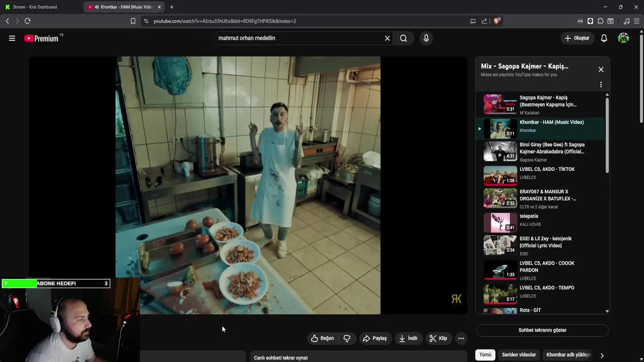Play EGE! & Lil Zey - ketojenik

coord(541,245)
